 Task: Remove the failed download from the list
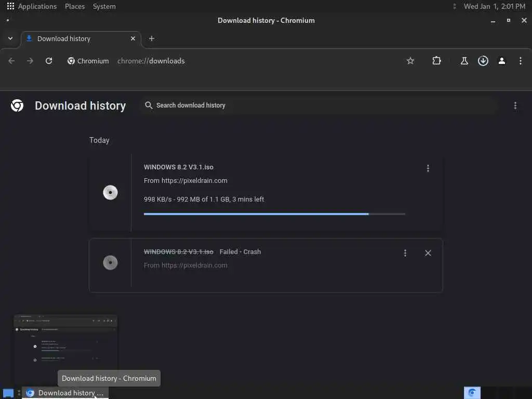coord(428,253)
